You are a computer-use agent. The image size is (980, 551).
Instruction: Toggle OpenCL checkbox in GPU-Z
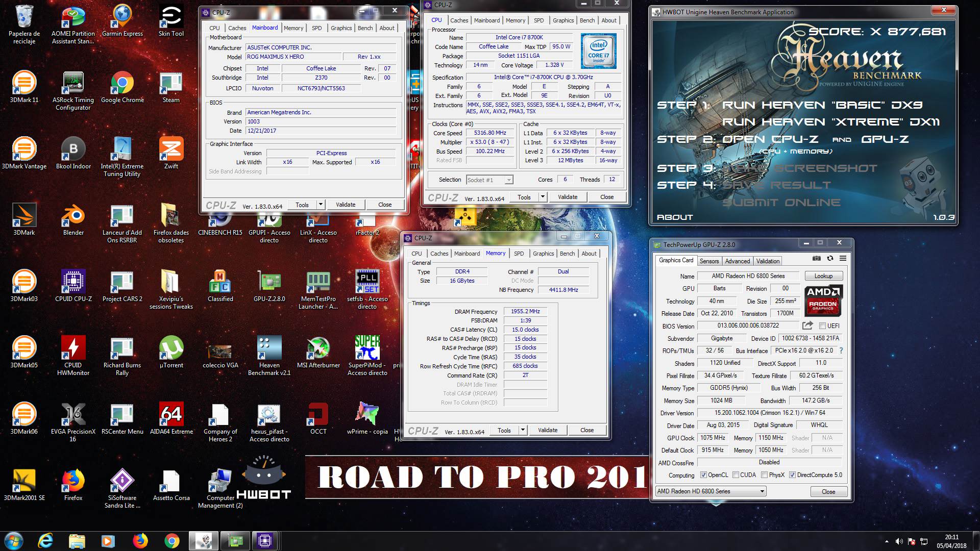[x=703, y=475]
